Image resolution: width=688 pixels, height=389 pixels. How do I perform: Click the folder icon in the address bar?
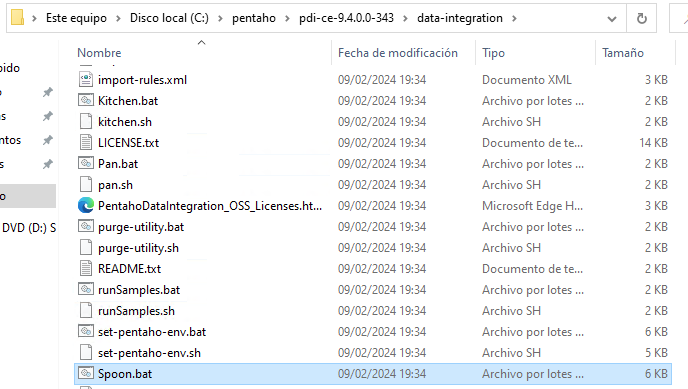coord(17,18)
